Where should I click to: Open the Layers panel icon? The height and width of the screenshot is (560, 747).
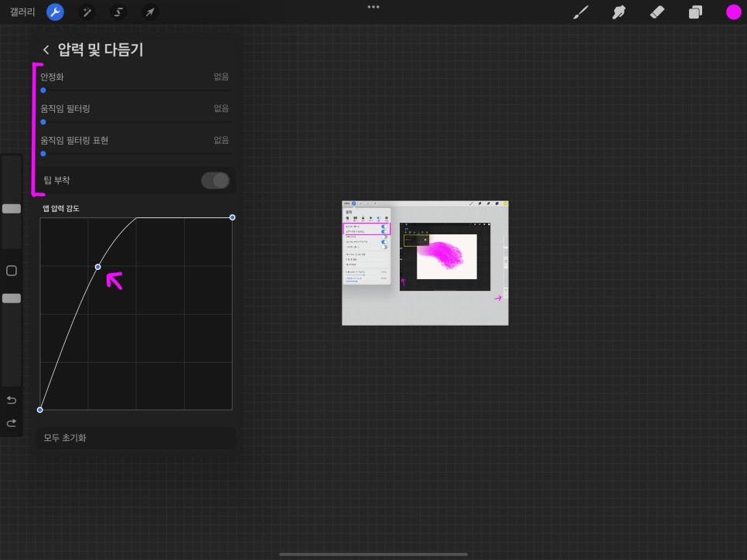point(695,12)
